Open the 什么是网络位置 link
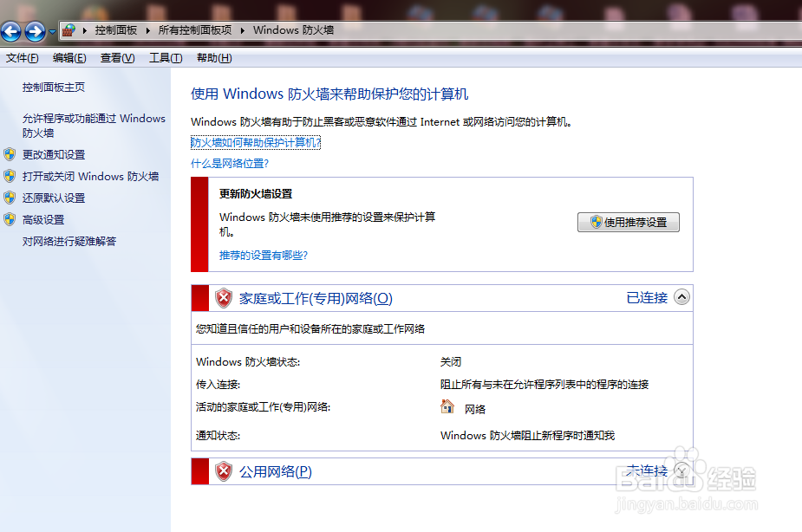 230,163
